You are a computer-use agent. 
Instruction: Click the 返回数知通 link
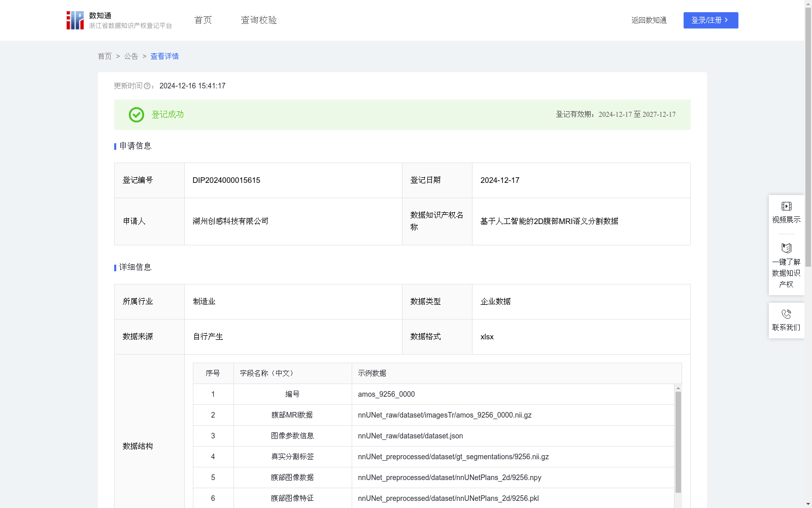tap(649, 20)
